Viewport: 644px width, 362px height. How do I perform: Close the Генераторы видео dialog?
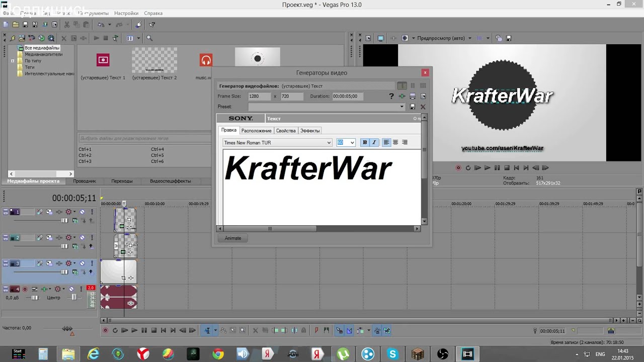[425, 72]
